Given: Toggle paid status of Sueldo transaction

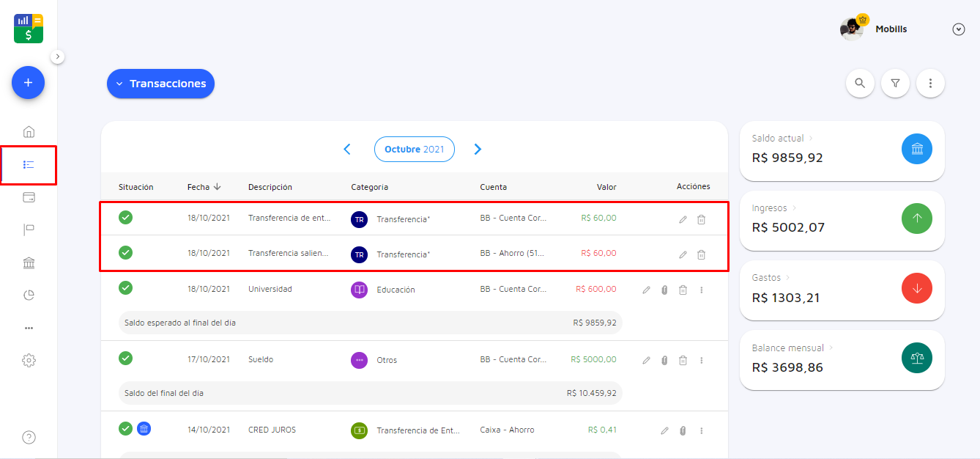Looking at the screenshot, I should click(x=126, y=359).
